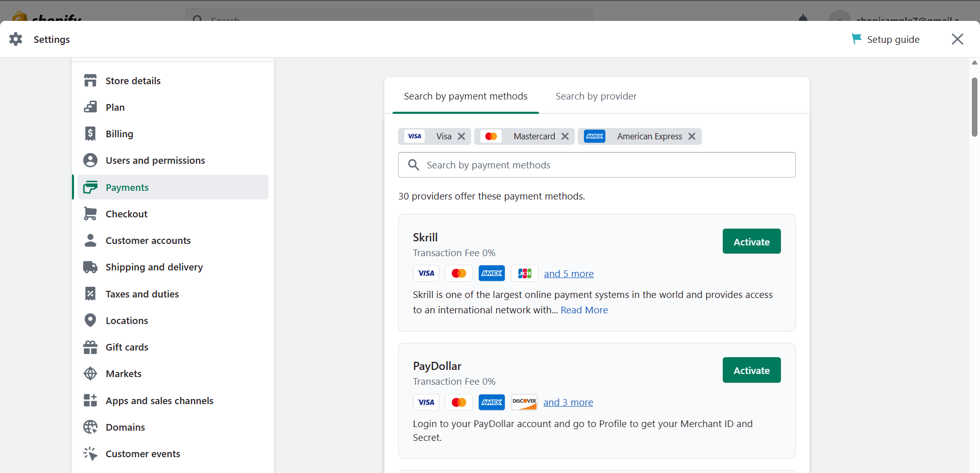Click Skrill's 'Transaction Fee 0%' text
This screenshot has width=980, height=473.
tap(454, 253)
